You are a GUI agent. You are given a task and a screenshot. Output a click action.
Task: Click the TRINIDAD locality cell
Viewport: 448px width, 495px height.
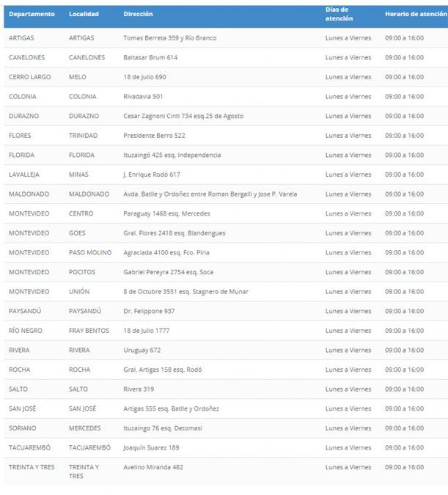(82, 136)
